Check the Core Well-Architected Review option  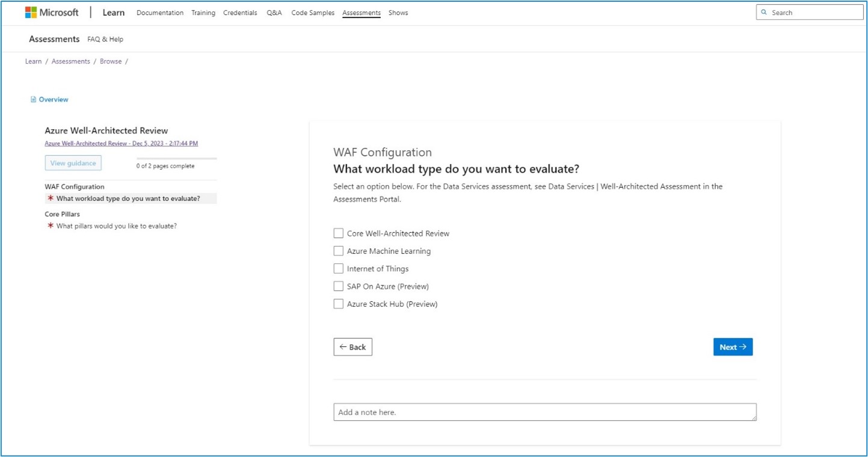[338, 233]
